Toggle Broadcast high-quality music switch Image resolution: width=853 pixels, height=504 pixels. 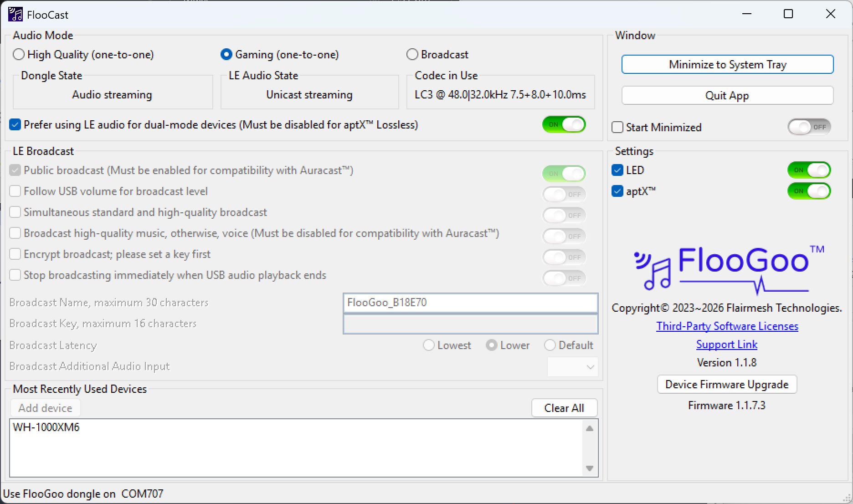click(x=564, y=237)
